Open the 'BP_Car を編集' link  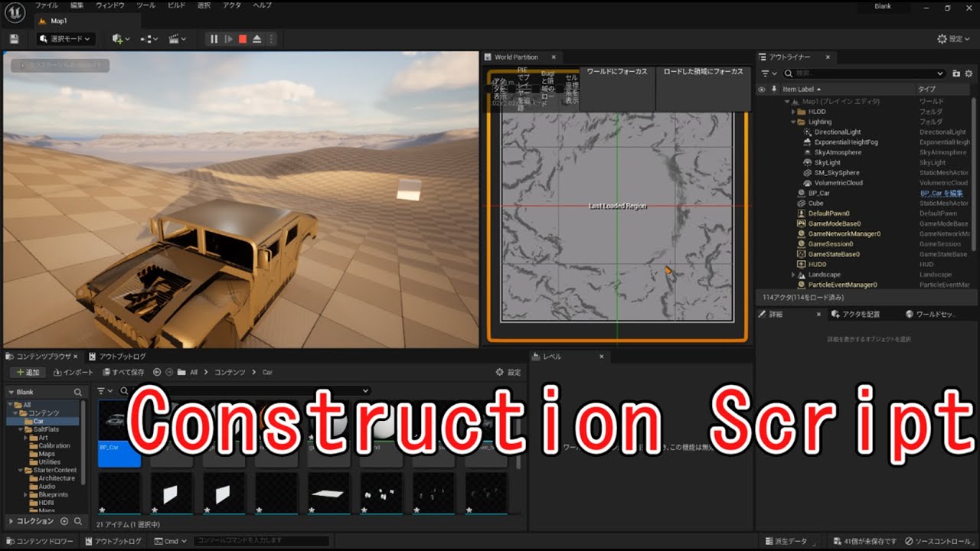point(942,194)
